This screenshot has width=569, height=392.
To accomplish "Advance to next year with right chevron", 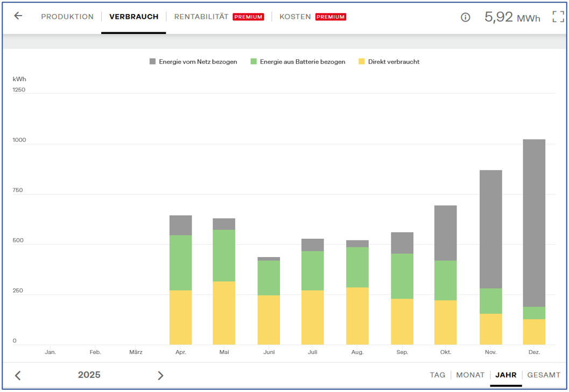I will (160, 375).
